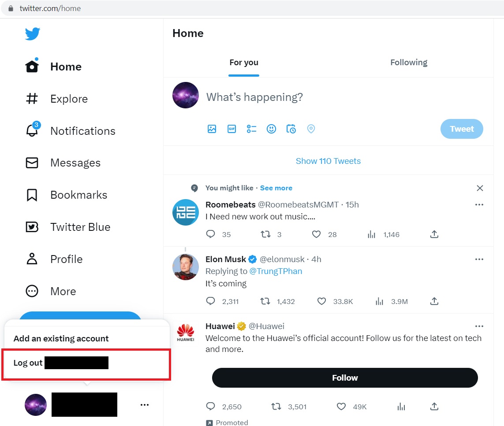Viewport: 504px width, 426px height.
Task: Open Profile in the sidebar
Action: click(54, 259)
